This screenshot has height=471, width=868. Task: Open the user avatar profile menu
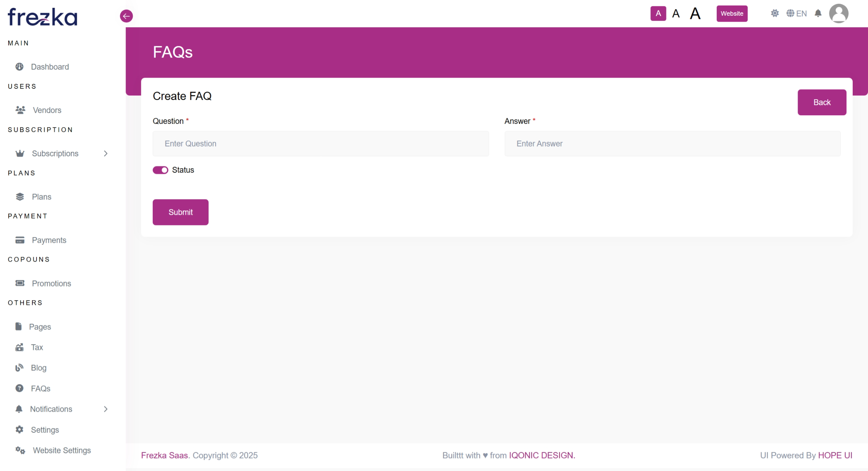coord(838,14)
